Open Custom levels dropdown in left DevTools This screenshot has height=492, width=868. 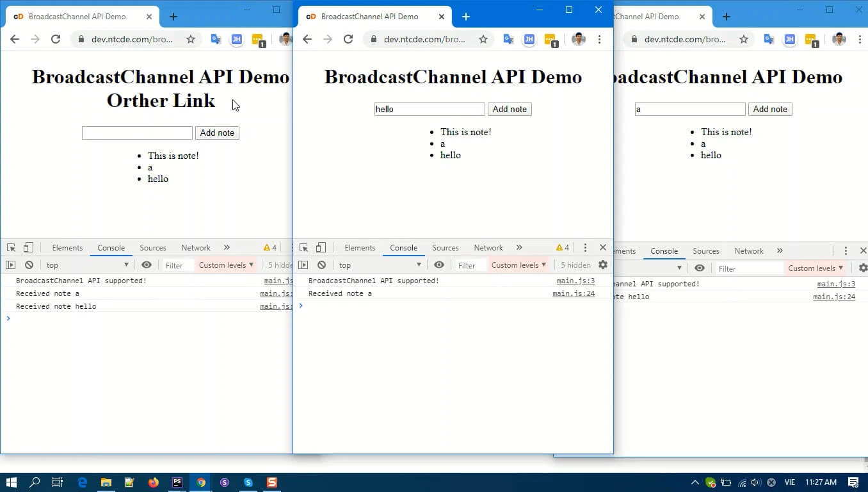tap(226, 265)
